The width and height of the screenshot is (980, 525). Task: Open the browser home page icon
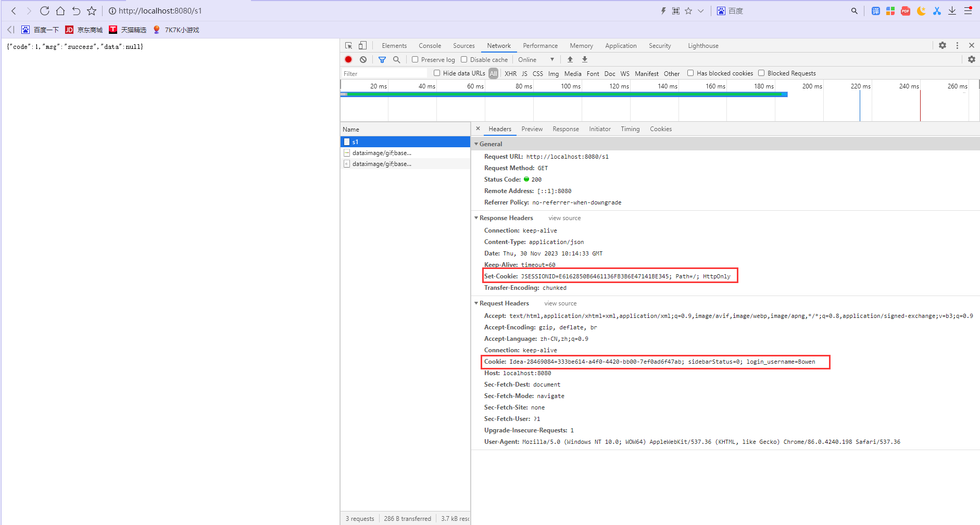(x=60, y=11)
